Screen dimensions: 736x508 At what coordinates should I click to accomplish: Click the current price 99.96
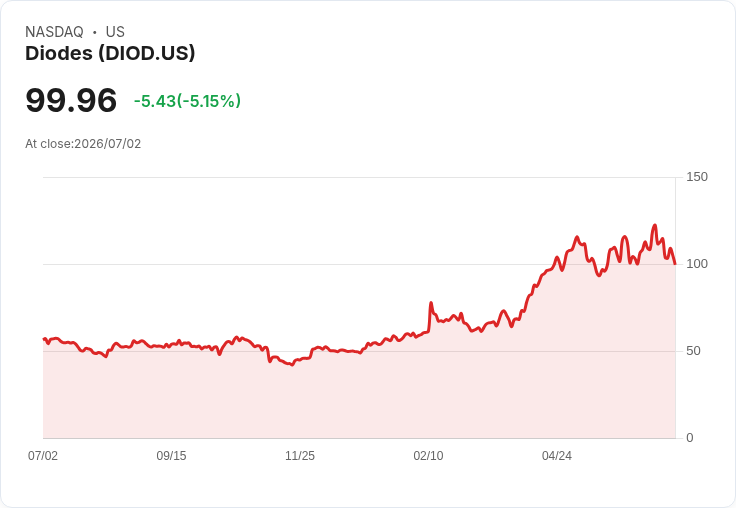pos(71,100)
